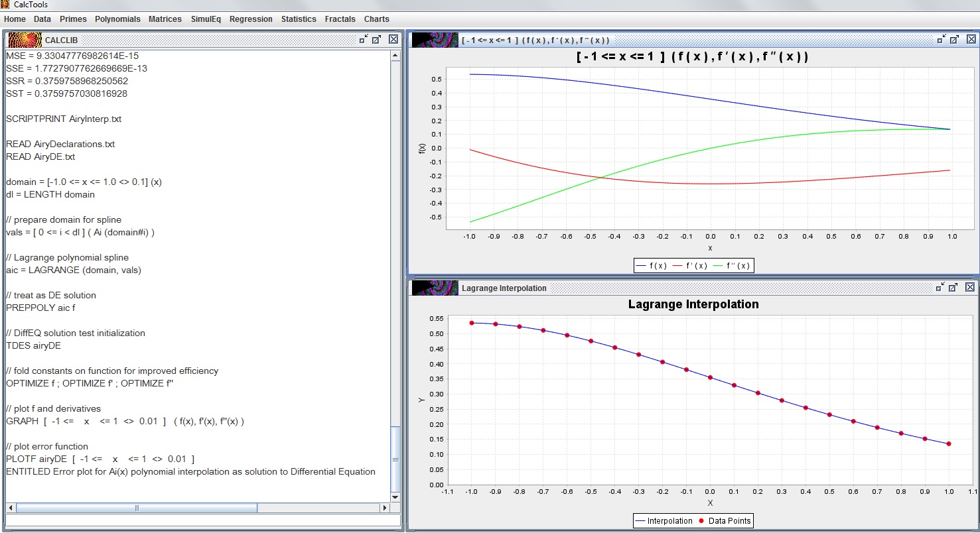Click the CALCLIB frame fractal icon
980x533 pixels.
pos(25,40)
